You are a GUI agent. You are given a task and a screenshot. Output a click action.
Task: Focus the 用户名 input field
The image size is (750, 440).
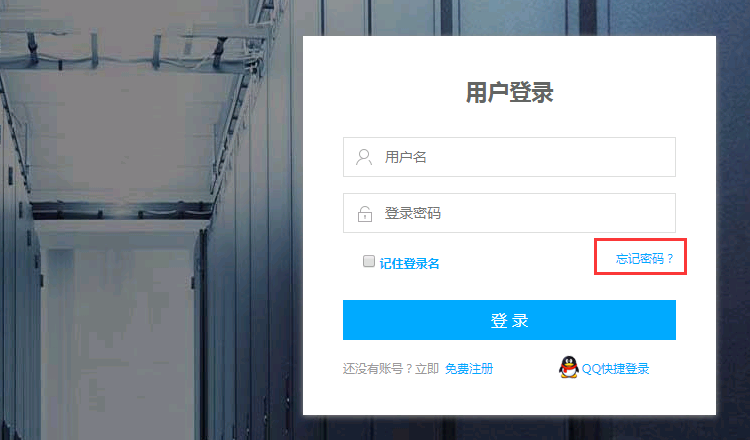pos(509,157)
